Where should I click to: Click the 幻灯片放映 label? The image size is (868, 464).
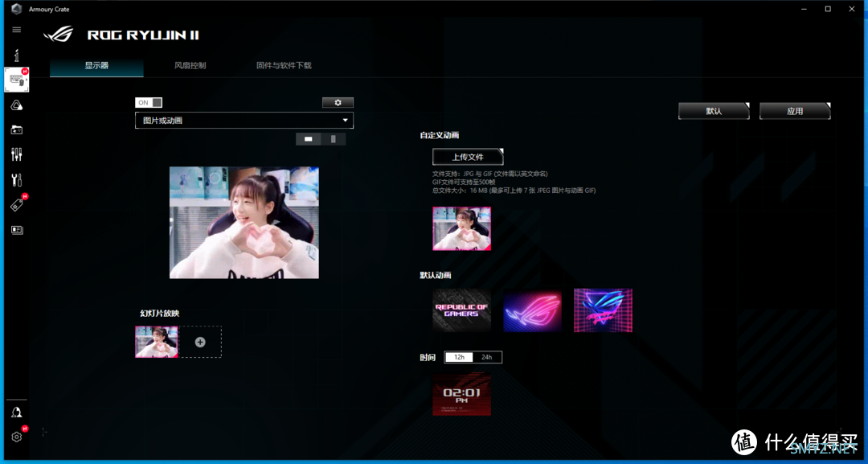point(159,314)
